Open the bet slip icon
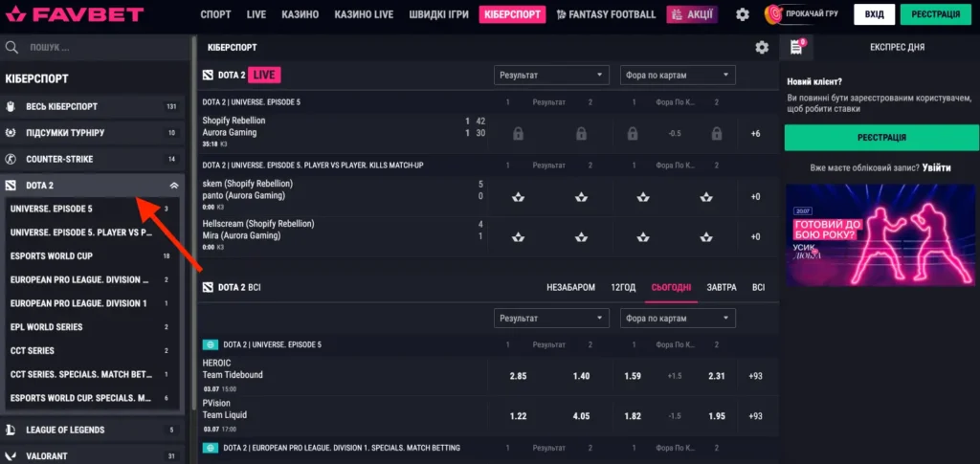This screenshot has height=464, width=980. tap(796, 48)
